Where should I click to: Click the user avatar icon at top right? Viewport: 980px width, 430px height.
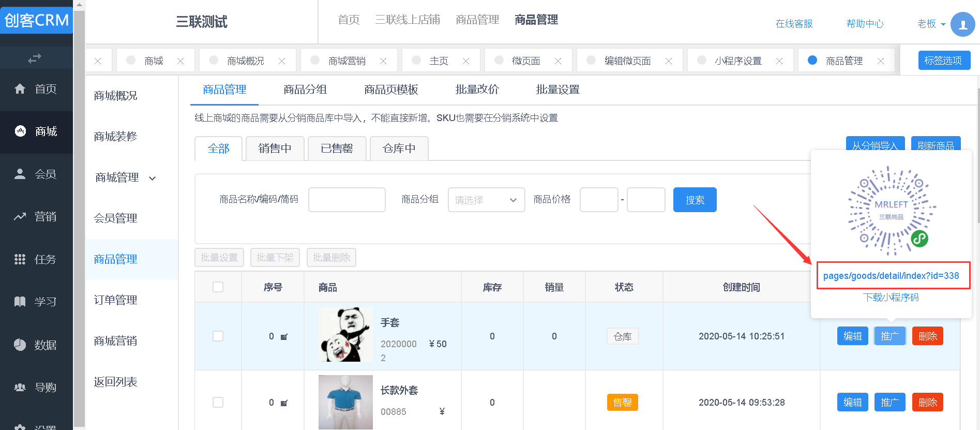pos(962,24)
